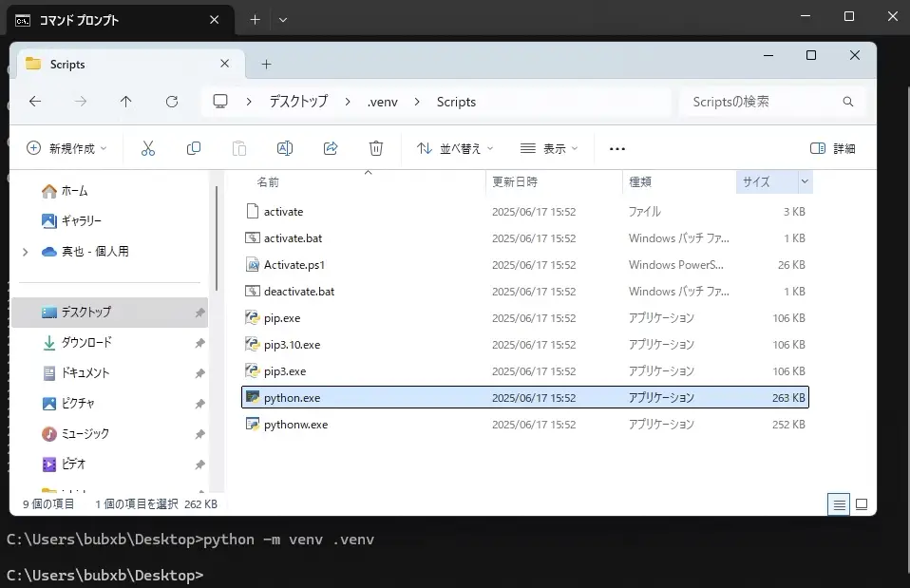Open a new terminal tab
This screenshot has height=588, width=910.
[255, 20]
